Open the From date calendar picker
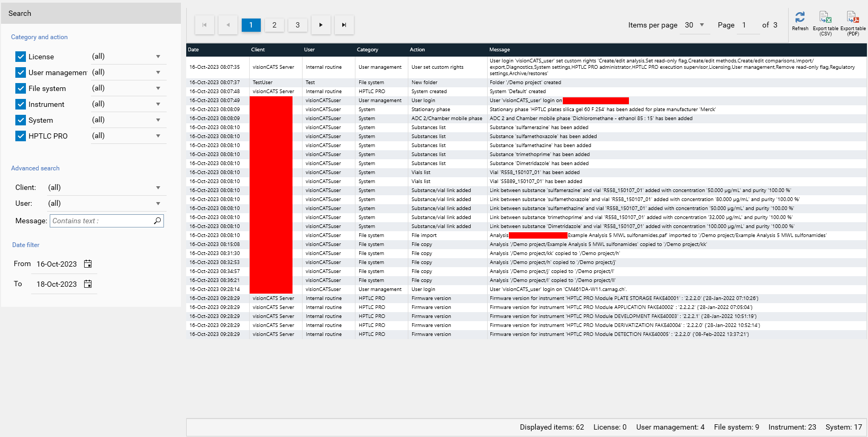The height and width of the screenshot is (437, 868). [x=88, y=264]
